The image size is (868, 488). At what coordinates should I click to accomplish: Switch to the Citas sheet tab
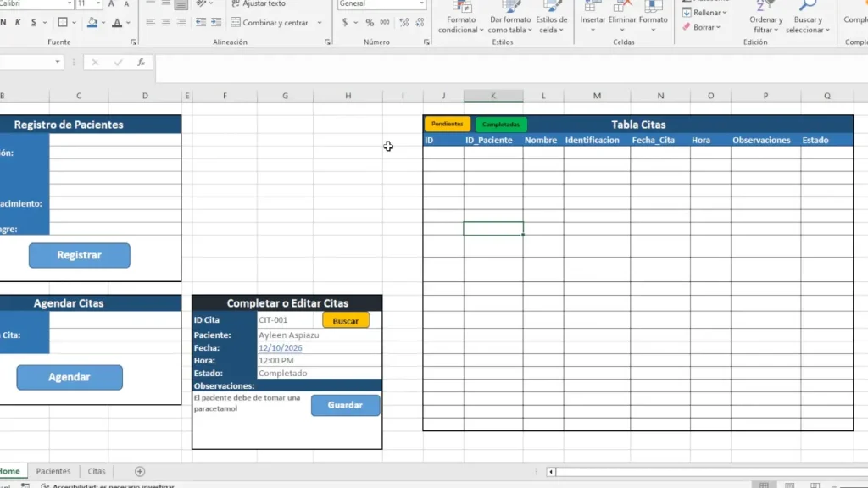click(x=97, y=471)
